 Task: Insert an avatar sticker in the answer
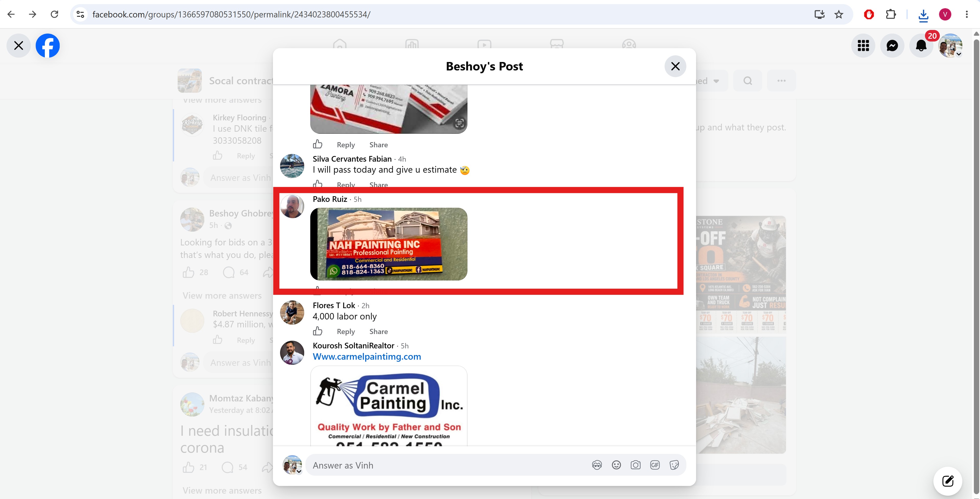597,465
